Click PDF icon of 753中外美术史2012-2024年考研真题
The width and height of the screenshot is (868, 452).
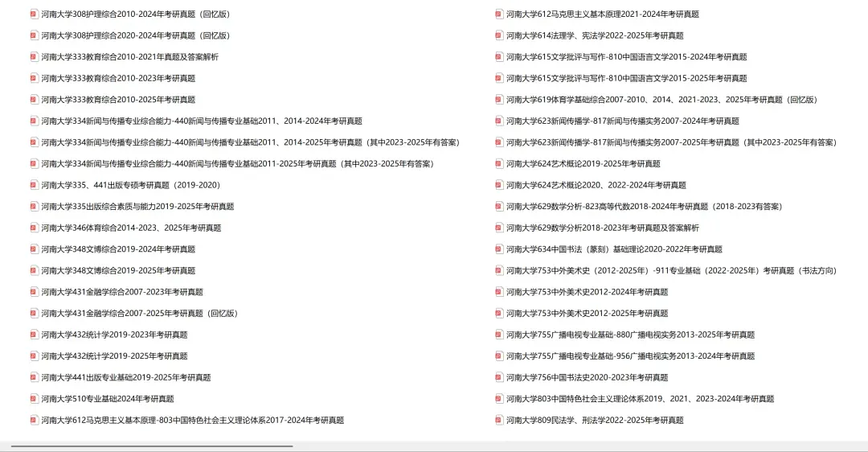tap(499, 292)
